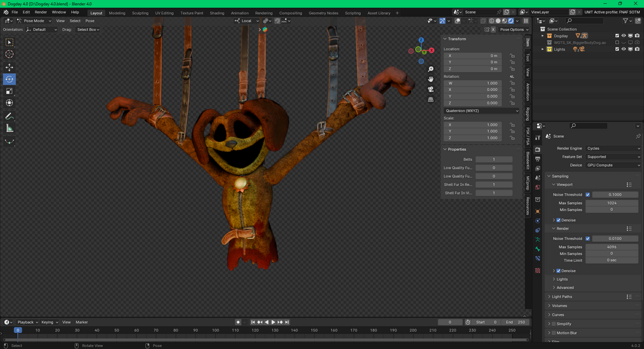Hide Lights collection in viewport
644x349 pixels.
623,49
